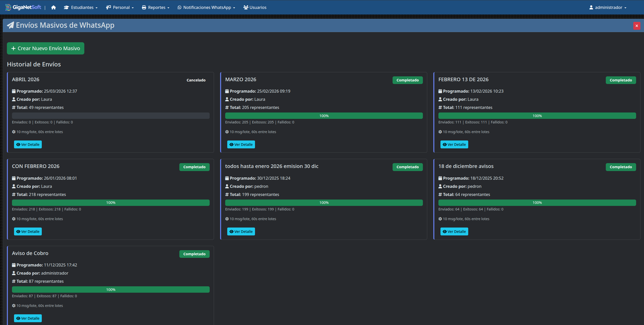The height and width of the screenshot is (325, 644).
Task: Click the administrador user icon
Action: [591, 7]
